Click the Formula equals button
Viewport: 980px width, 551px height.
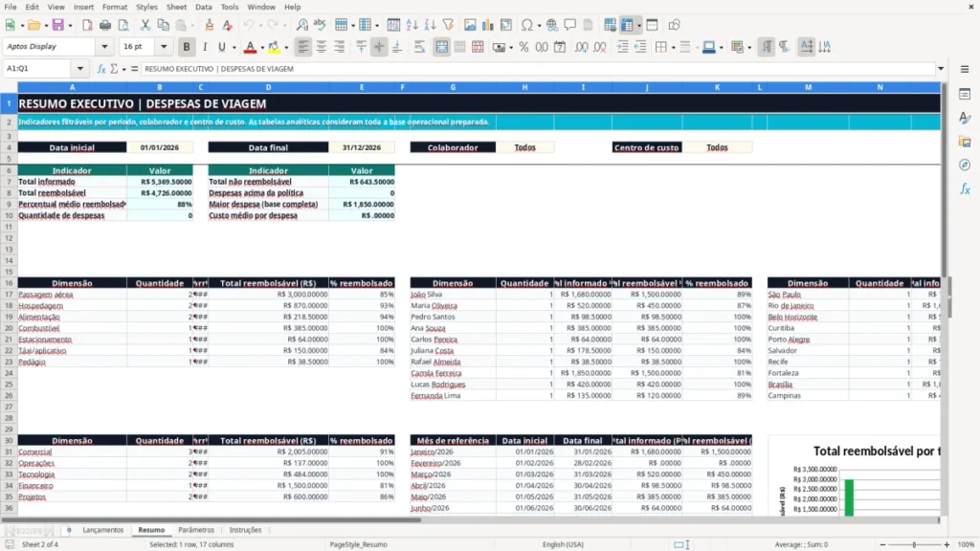pyautogui.click(x=134, y=69)
